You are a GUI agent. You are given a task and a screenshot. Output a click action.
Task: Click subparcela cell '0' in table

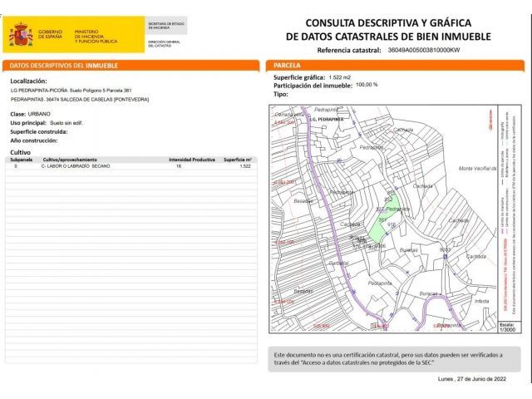coord(16,166)
